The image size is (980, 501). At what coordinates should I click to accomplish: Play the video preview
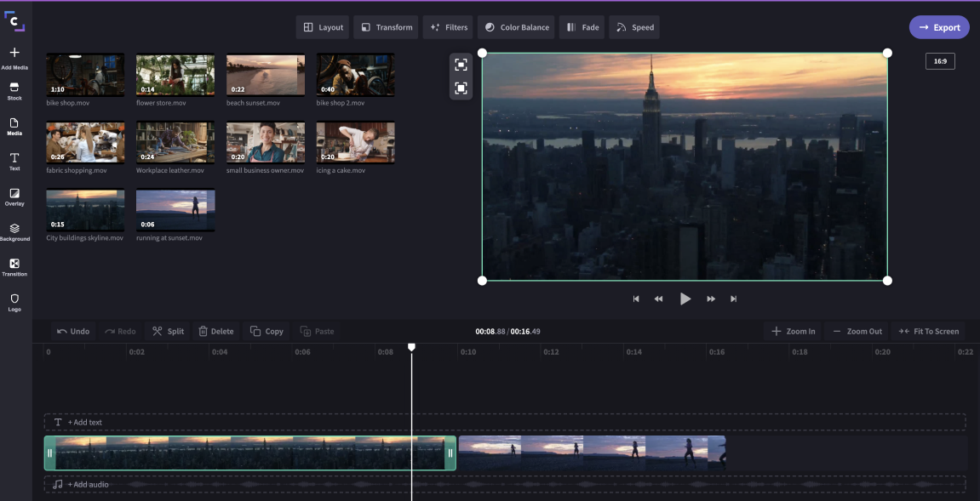point(685,299)
